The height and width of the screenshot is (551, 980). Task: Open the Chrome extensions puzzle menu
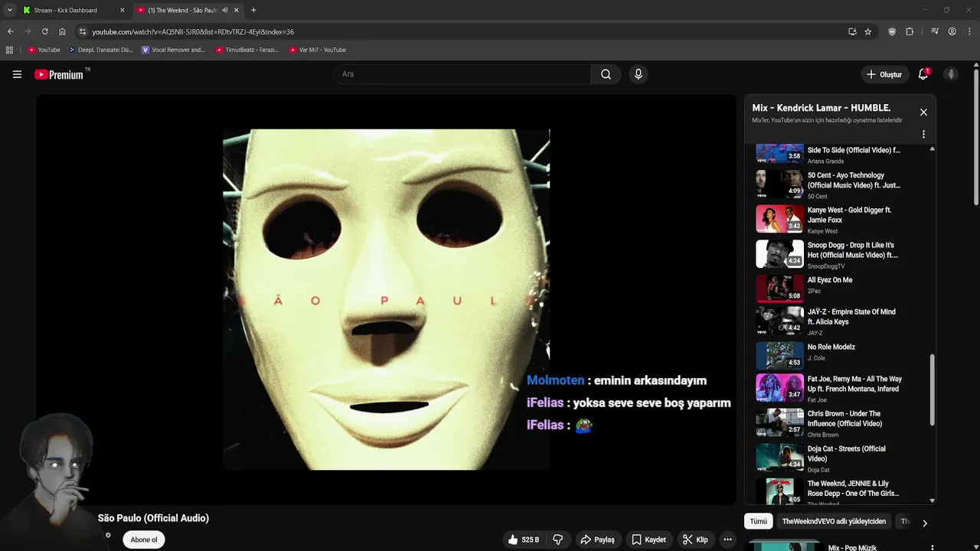pos(910,31)
